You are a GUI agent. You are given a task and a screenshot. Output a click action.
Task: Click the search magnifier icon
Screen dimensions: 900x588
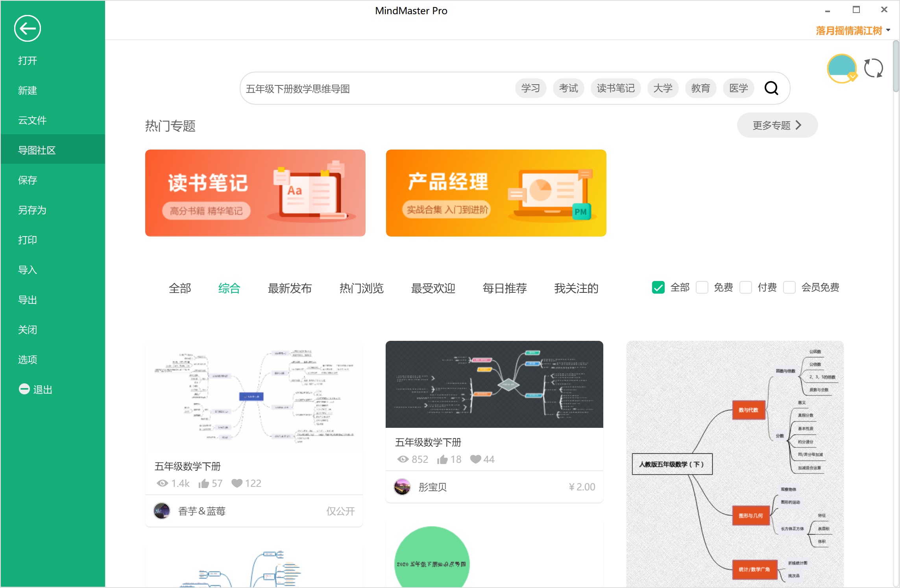point(771,88)
